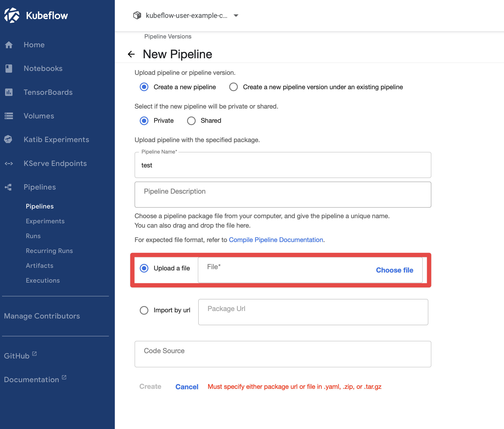The width and height of the screenshot is (504, 429).
Task: Select the Shared radio button
Action: 191,121
